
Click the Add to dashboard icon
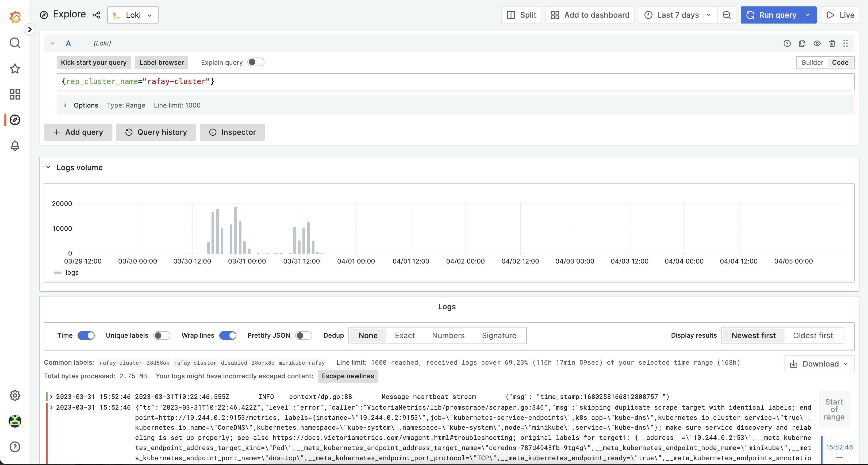click(x=555, y=15)
